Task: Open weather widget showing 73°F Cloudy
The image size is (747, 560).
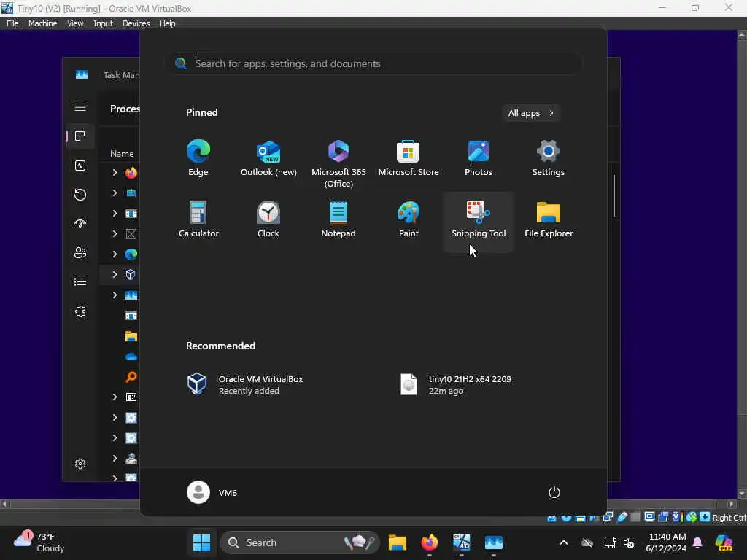Action: [38, 542]
